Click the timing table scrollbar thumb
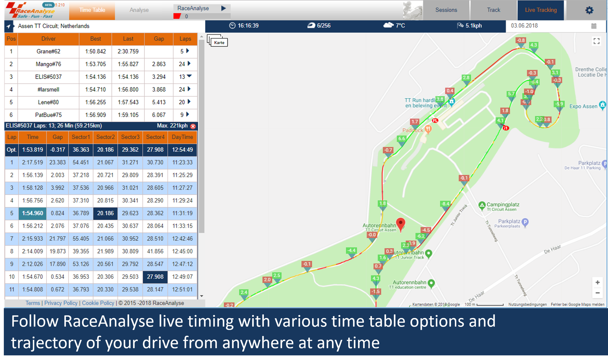The width and height of the screenshot is (608, 364). [202, 137]
